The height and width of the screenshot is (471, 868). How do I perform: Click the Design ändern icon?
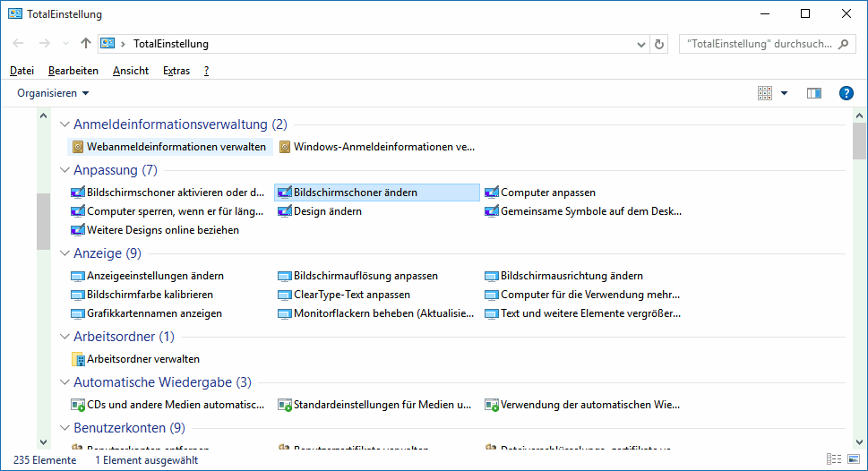click(284, 211)
